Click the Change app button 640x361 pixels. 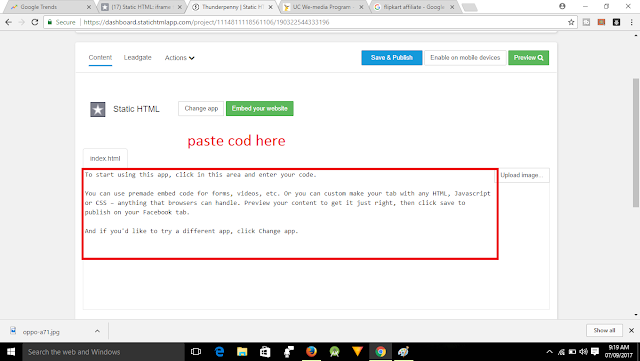point(201,109)
